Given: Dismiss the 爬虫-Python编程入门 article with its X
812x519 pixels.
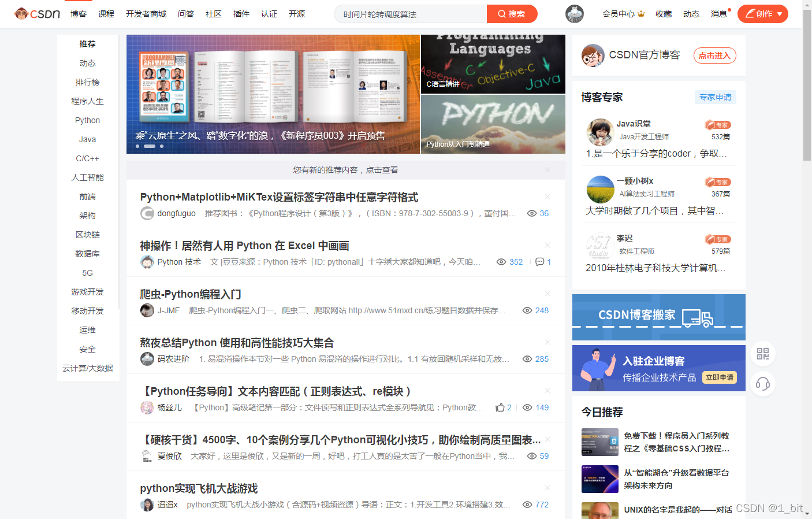Looking at the screenshot, I should [547, 294].
